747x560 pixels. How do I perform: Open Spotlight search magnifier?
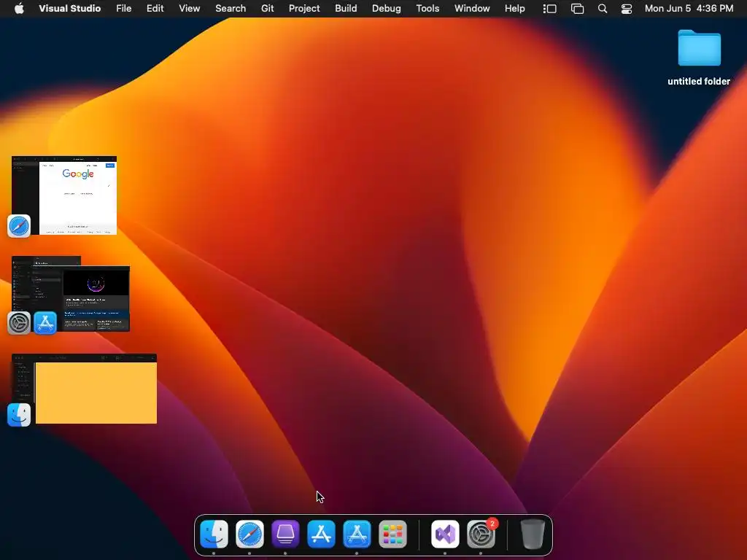pyautogui.click(x=602, y=9)
